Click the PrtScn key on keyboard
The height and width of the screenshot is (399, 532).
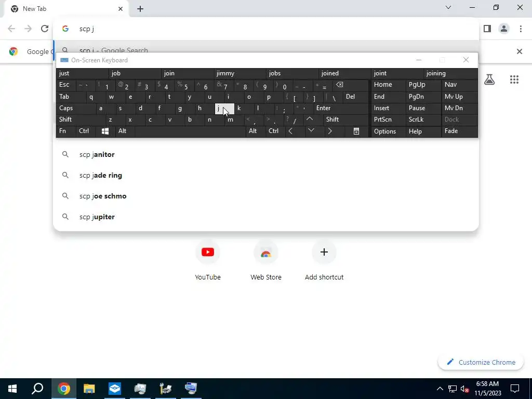(388, 119)
